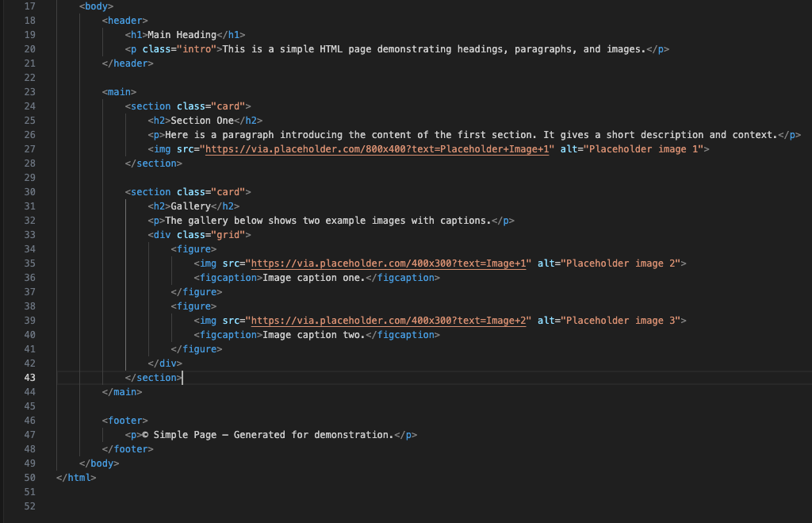Open the 800x400 placeholder image URL
This screenshot has height=523, width=812.
click(x=377, y=149)
